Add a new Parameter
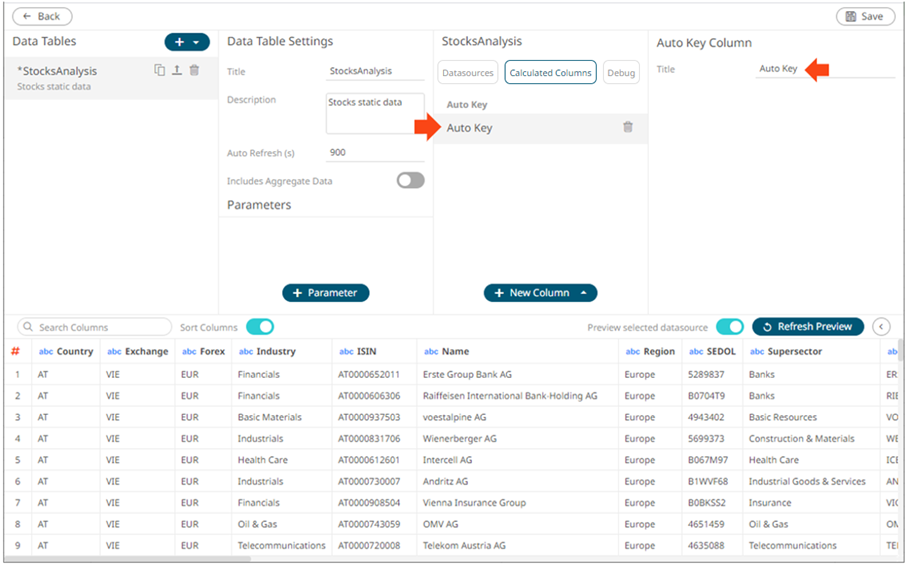The height and width of the screenshot is (566, 907). pyautogui.click(x=326, y=293)
